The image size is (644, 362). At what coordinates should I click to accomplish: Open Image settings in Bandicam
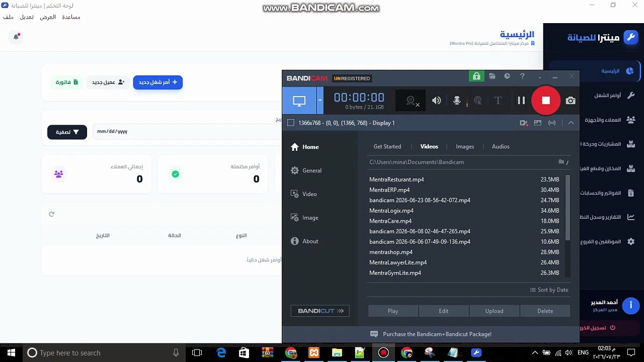[x=304, y=218]
